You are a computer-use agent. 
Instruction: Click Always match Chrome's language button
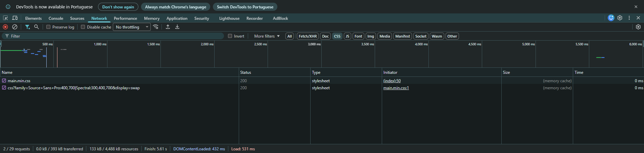[x=176, y=7]
